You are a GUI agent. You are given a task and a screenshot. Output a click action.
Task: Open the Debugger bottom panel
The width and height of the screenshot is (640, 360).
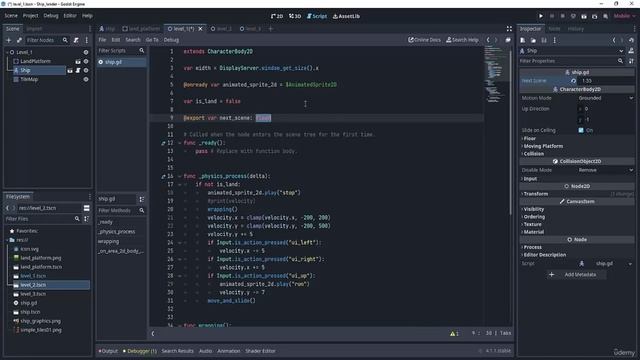pos(139,351)
